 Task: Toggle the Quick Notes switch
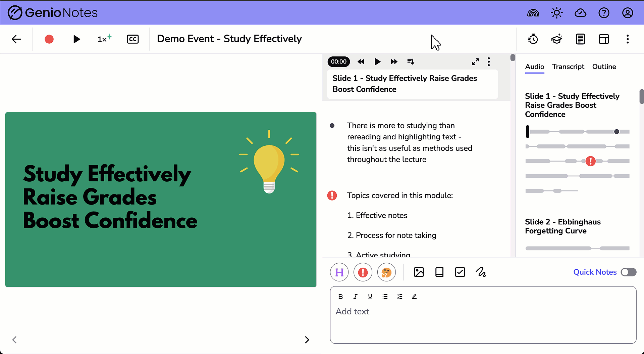(x=629, y=272)
